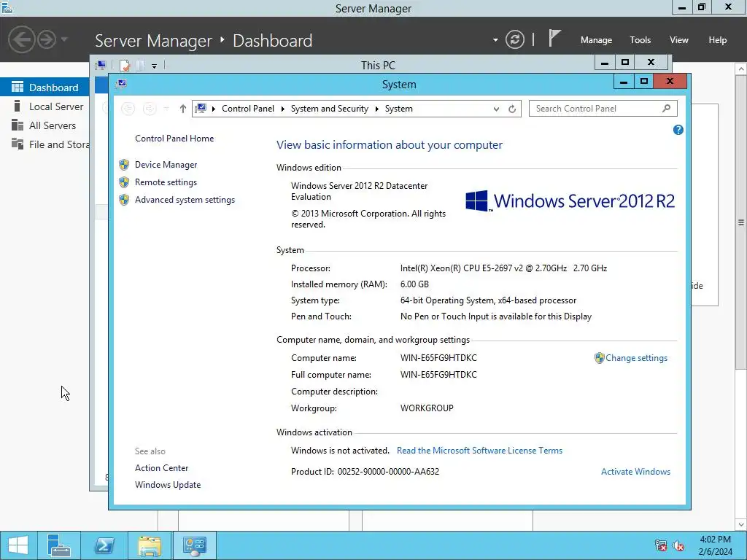Click the shield icon beside Advanced system settings
747x560 pixels.
[124, 200]
